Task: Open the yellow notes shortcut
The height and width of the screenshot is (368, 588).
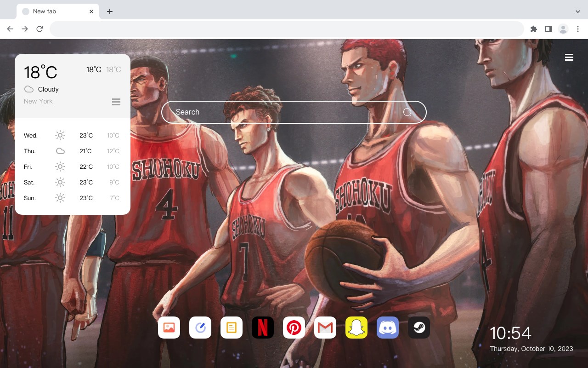Action: point(232,328)
